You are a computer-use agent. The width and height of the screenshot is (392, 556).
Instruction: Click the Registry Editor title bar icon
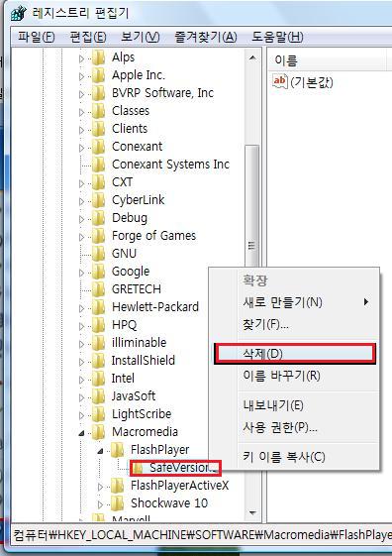point(19,14)
